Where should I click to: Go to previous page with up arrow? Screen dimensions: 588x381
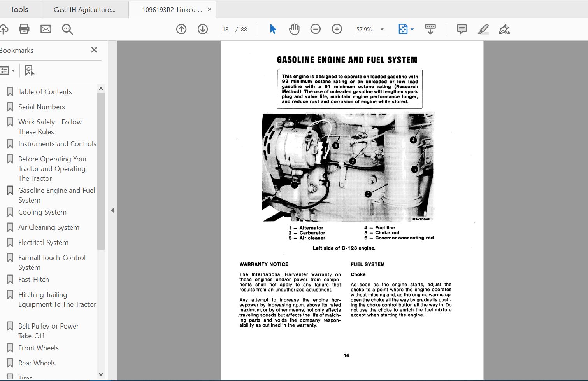click(x=181, y=29)
